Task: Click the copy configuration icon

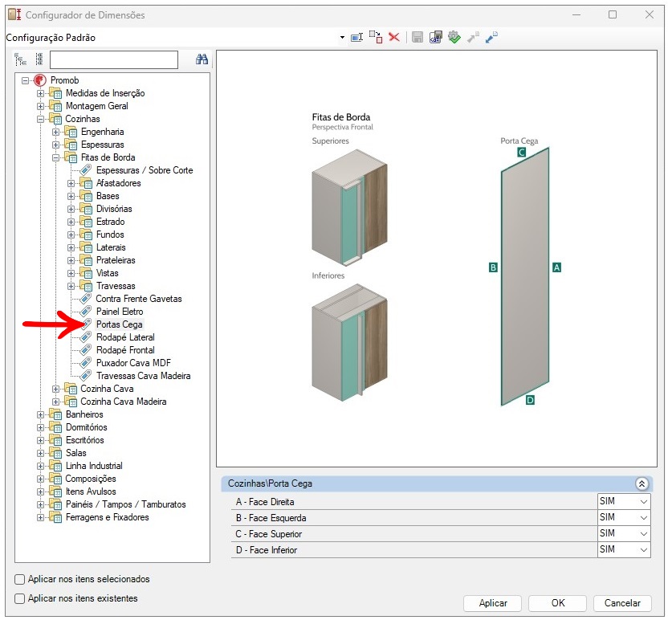Action: [376, 38]
